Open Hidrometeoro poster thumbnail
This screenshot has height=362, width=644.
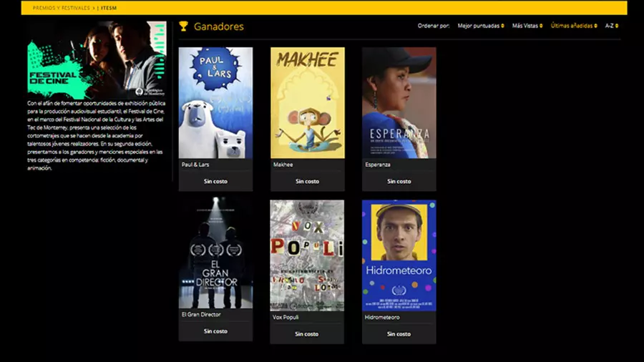(399, 255)
